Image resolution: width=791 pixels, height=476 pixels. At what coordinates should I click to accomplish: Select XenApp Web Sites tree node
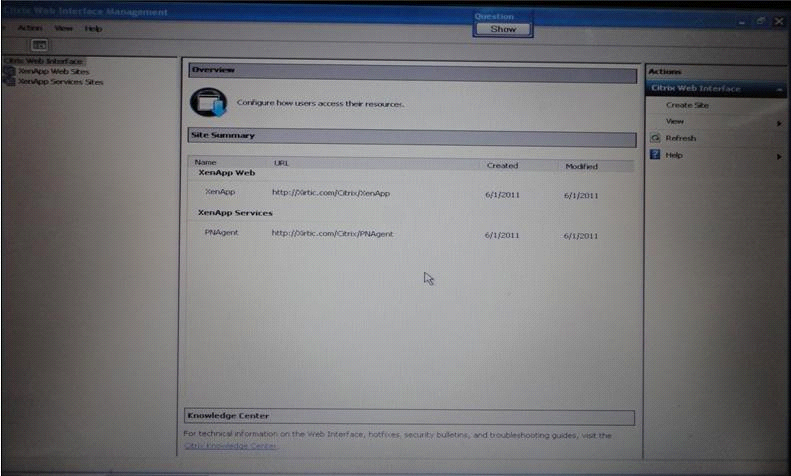pyautogui.click(x=53, y=72)
